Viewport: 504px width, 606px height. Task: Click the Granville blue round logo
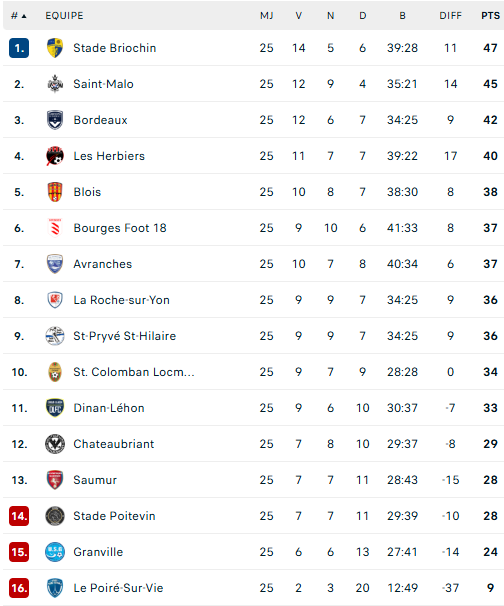pos(54,552)
